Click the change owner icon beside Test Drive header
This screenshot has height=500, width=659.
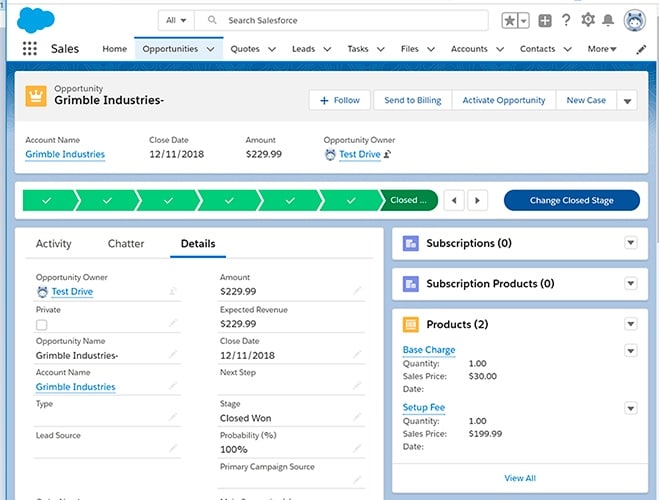387,154
